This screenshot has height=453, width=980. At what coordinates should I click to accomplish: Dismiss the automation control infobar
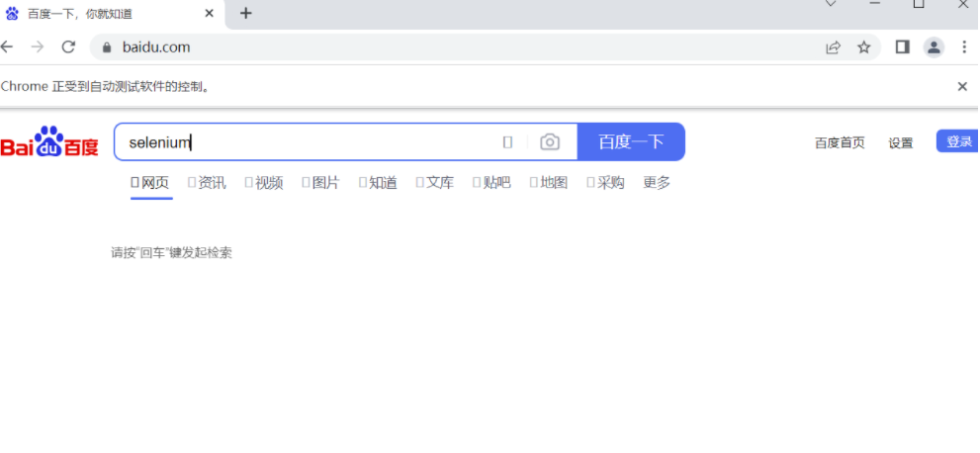click(x=962, y=87)
